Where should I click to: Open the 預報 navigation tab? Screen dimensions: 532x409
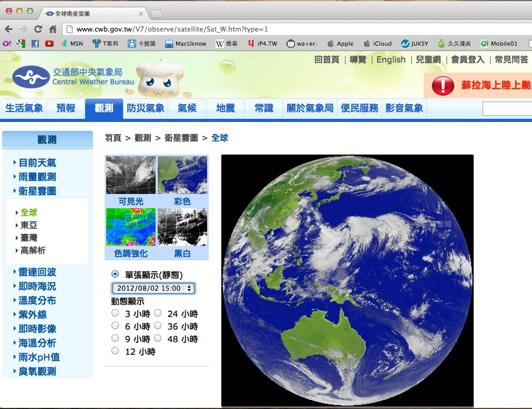coord(66,108)
